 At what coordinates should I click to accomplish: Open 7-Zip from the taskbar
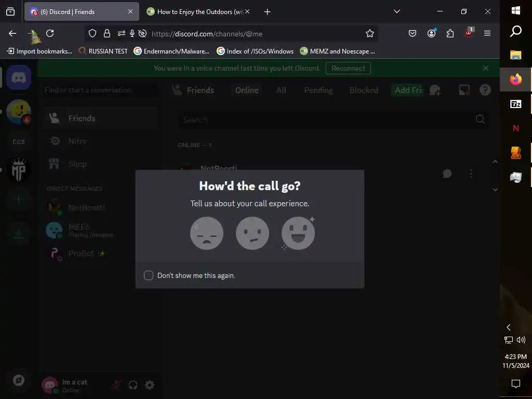click(516, 104)
